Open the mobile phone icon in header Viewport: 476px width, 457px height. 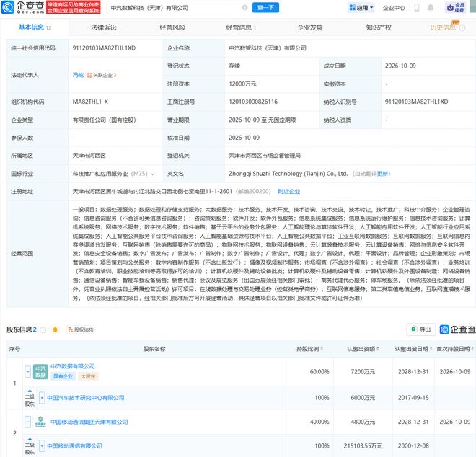click(x=417, y=8)
